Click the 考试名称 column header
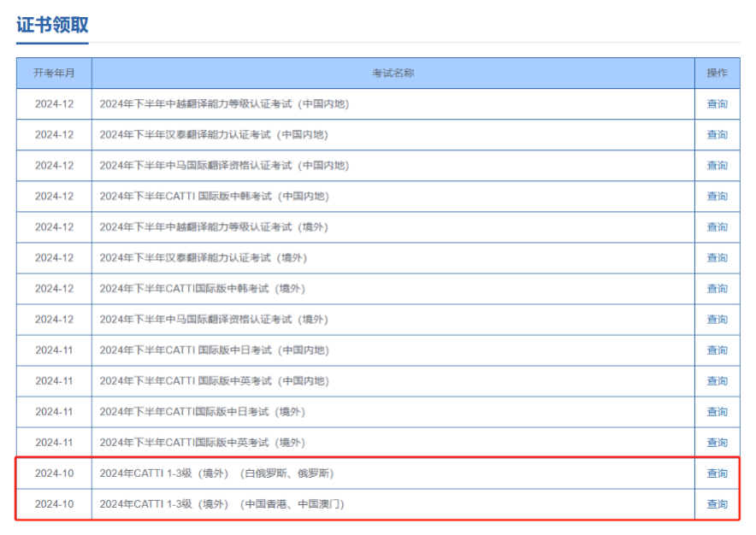The height and width of the screenshot is (535, 756). click(393, 73)
